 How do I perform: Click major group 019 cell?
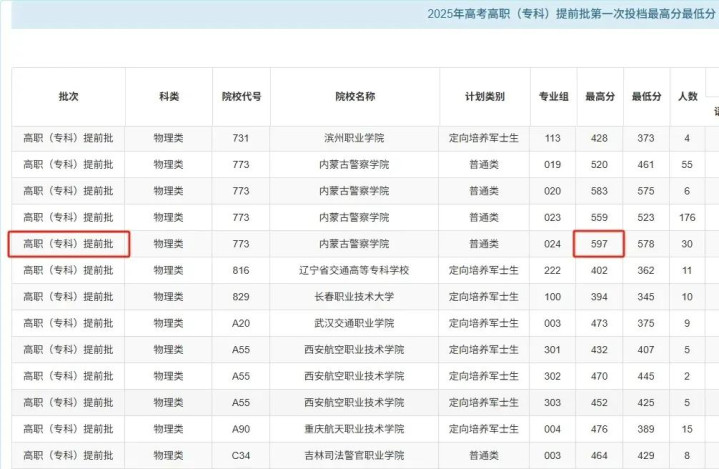pyautogui.click(x=553, y=165)
